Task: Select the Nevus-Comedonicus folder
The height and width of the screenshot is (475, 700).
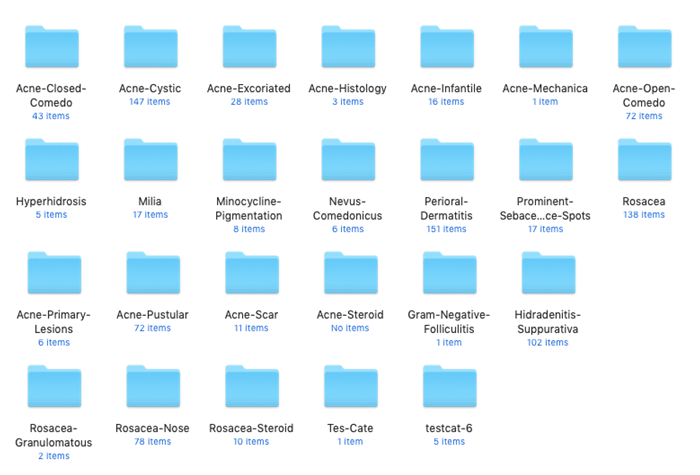Action: 348,161
